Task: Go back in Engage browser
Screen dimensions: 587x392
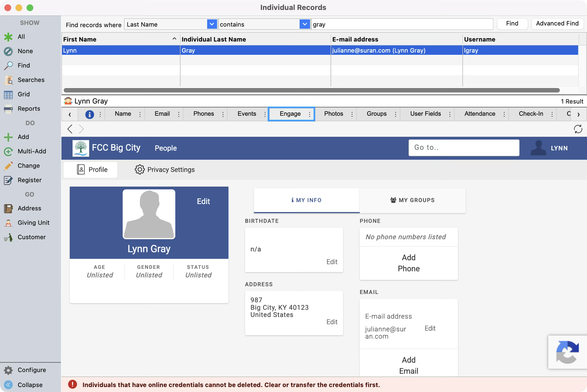Action: [70, 129]
